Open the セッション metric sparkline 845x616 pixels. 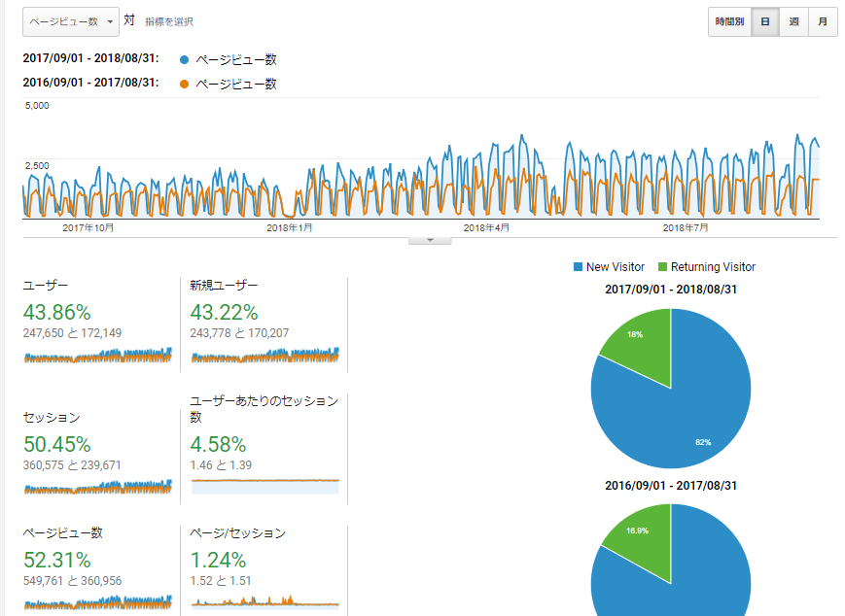tap(97, 486)
